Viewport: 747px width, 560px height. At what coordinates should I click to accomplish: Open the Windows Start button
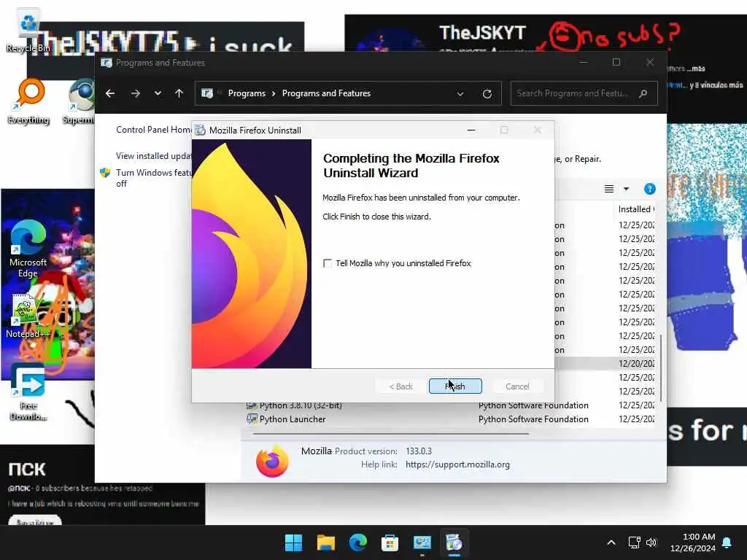coord(293,542)
